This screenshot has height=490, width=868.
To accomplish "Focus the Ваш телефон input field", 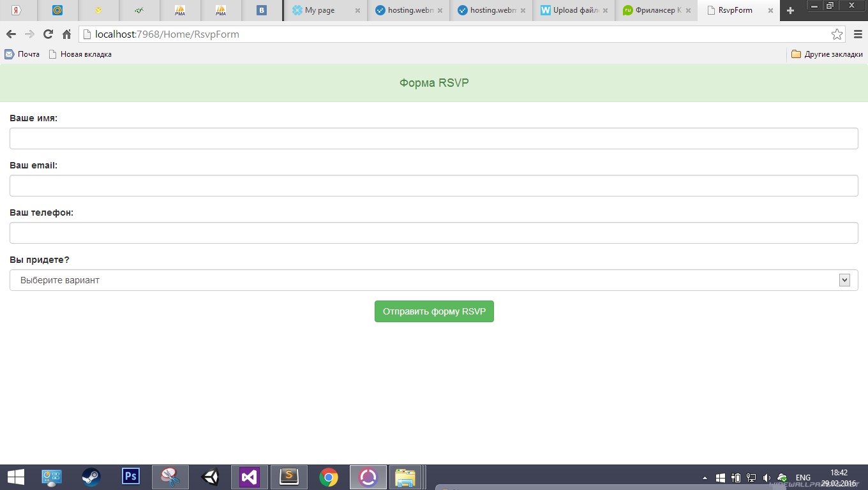I will [434, 233].
